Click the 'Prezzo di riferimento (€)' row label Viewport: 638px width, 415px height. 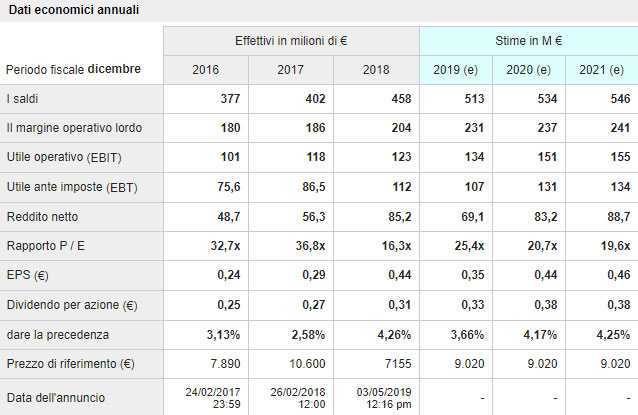(x=73, y=364)
